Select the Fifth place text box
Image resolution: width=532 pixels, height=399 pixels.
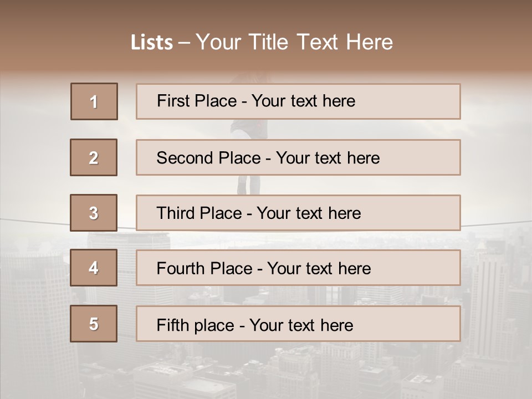tap(298, 324)
